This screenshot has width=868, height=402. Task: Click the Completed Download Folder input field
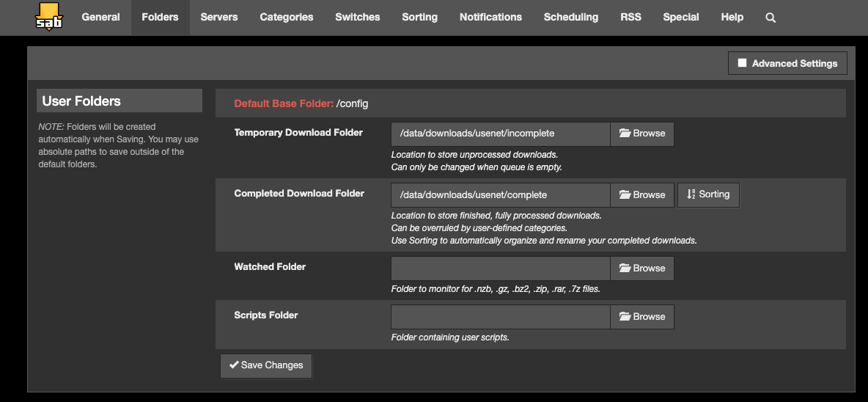click(x=501, y=195)
